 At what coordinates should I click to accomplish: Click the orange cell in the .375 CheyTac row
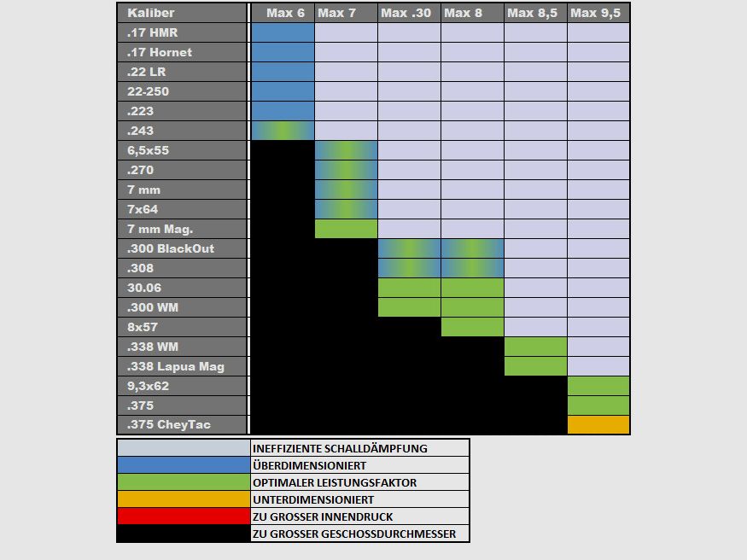click(x=598, y=425)
